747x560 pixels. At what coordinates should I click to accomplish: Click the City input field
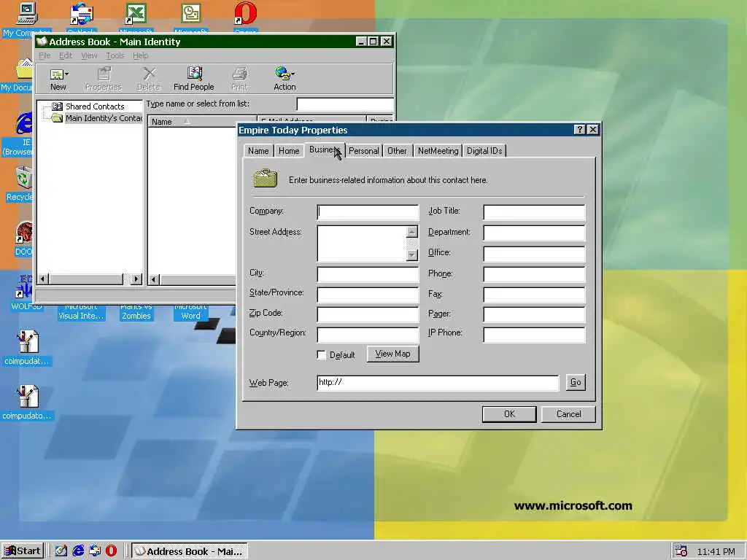368,274
